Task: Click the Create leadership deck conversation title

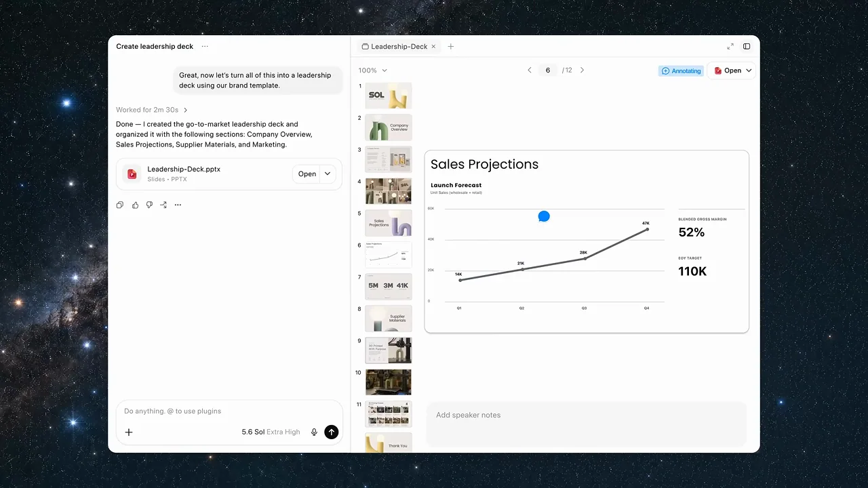Action: (x=155, y=47)
